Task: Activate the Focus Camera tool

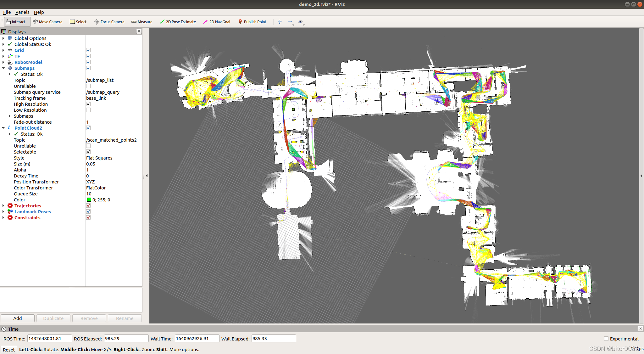Action: [x=109, y=22]
